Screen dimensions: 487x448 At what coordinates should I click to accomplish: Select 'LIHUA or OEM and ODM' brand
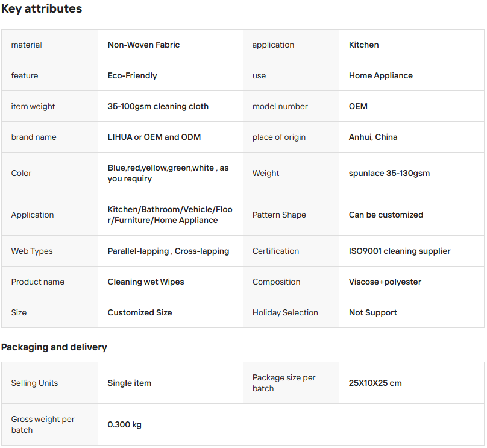pos(154,137)
